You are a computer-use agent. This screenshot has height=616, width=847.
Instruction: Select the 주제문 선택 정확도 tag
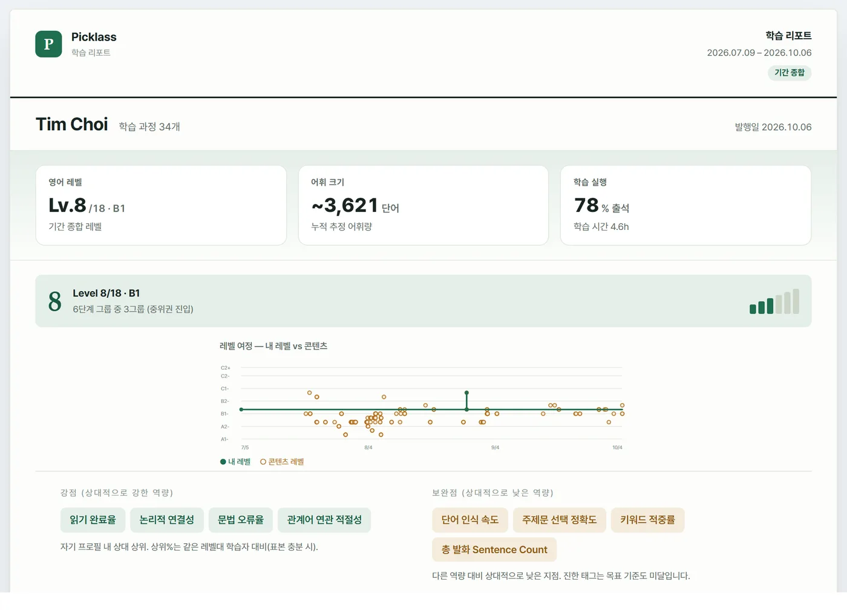[x=560, y=520]
